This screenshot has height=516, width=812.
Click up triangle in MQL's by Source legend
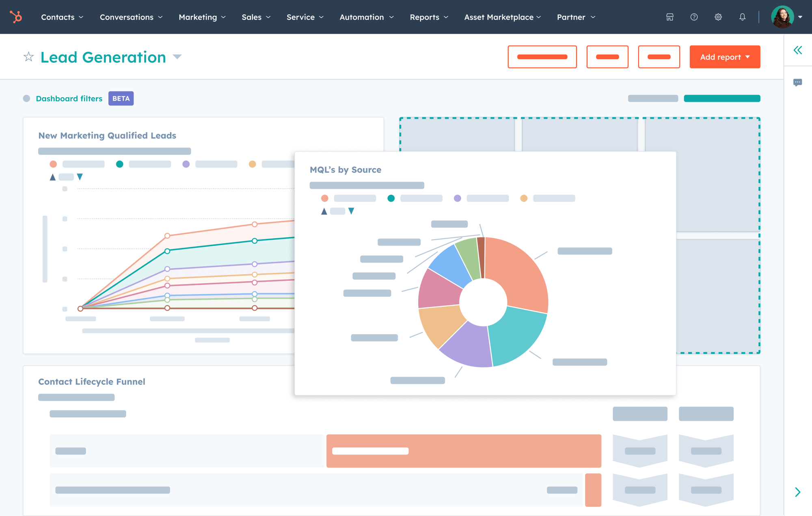point(324,211)
